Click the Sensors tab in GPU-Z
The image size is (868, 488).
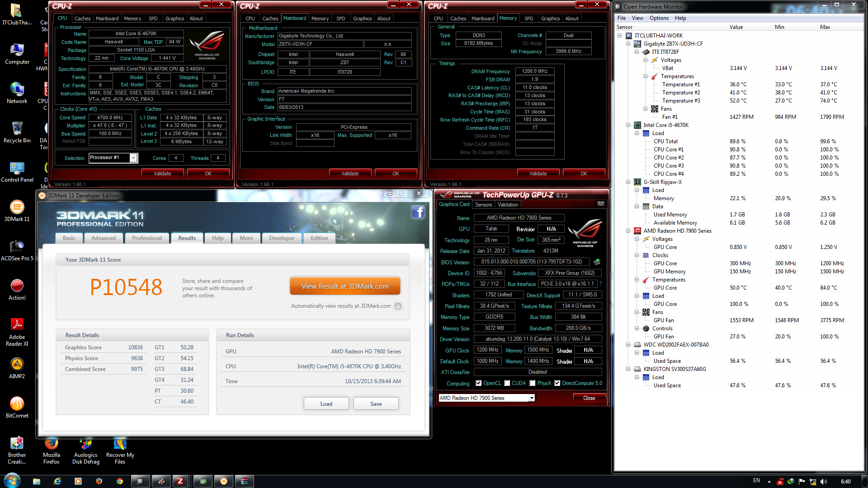pos(483,205)
